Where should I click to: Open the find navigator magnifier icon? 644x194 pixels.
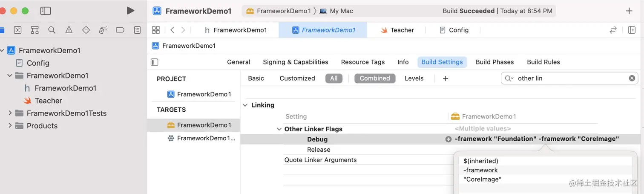coord(52,30)
